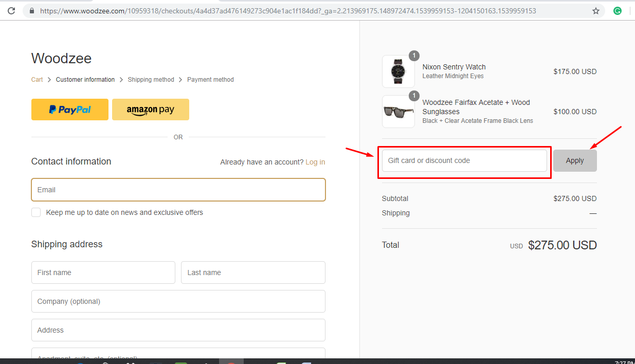Click the Subtotal label
635x364 pixels.
pos(395,198)
